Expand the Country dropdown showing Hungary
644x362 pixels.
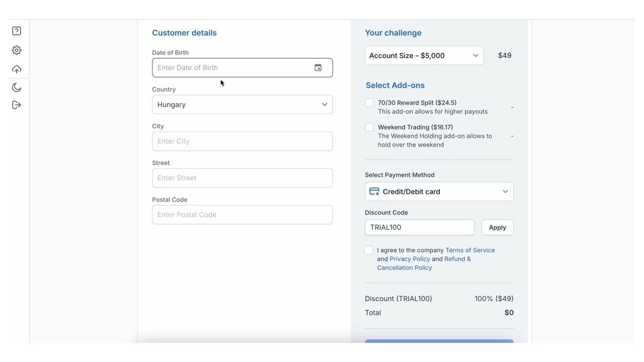click(243, 105)
